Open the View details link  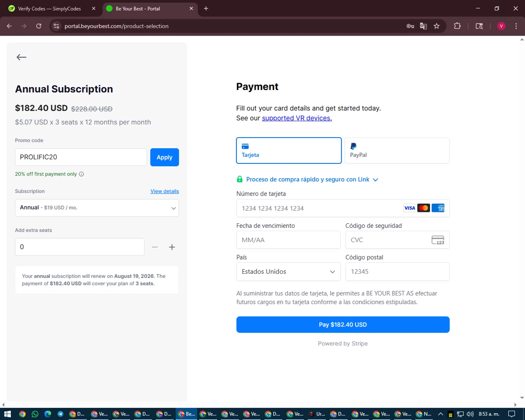(164, 191)
